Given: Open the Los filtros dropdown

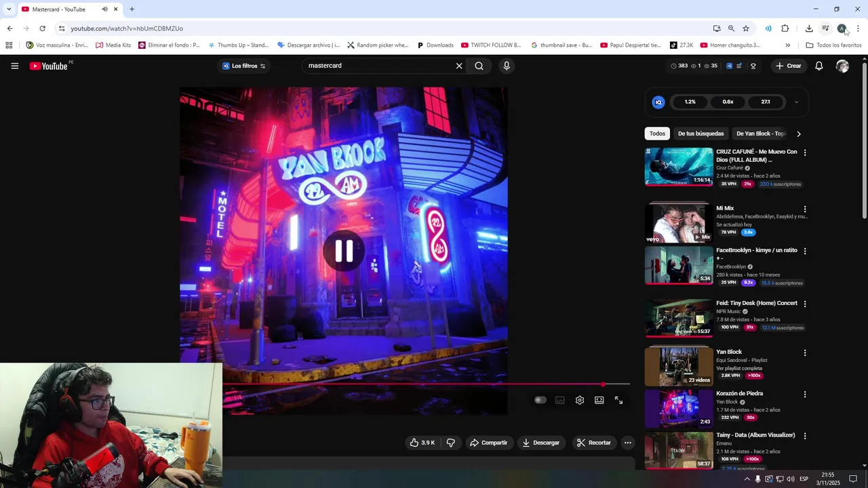Looking at the screenshot, I should tap(244, 66).
